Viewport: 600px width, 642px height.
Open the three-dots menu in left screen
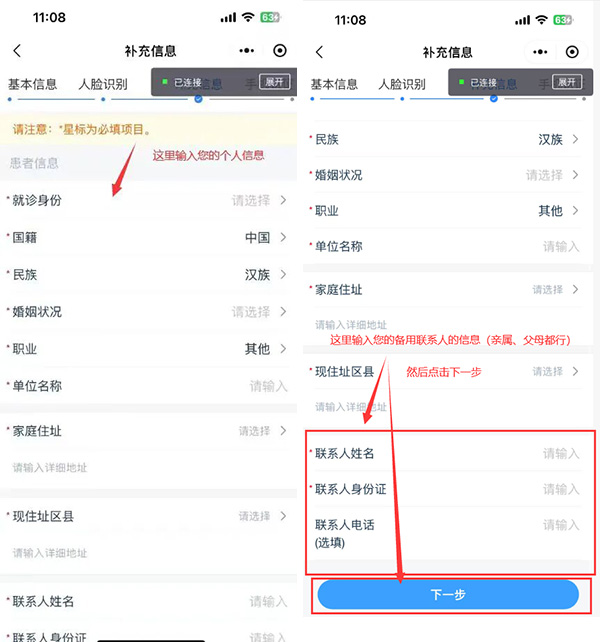pos(247,51)
